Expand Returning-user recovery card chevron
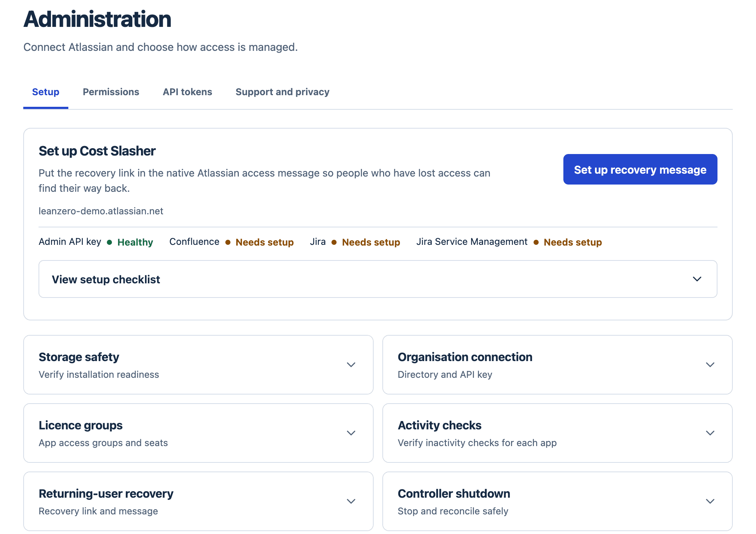This screenshot has height=534, width=756. (351, 501)
